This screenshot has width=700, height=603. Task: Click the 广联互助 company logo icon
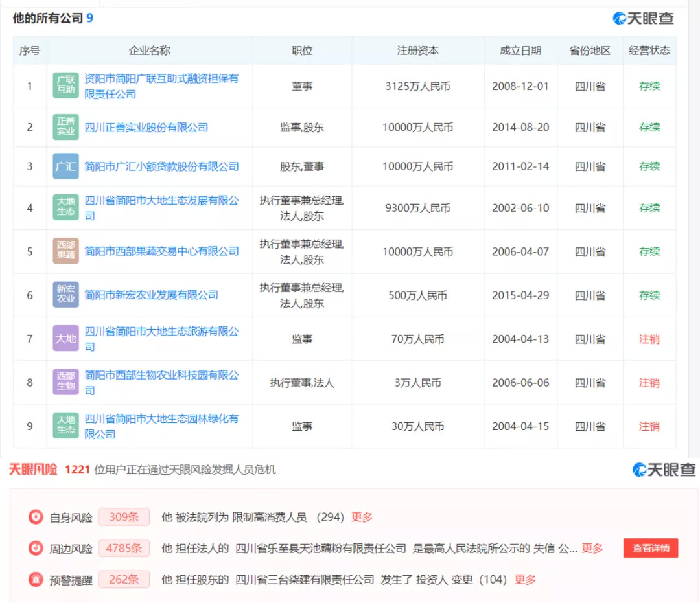coord(65,86)
